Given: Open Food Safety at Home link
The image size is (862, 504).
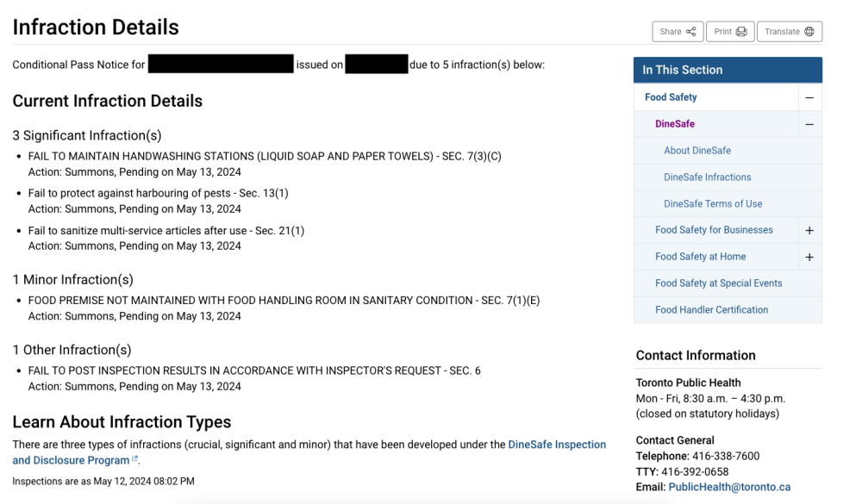Looking at the screenshot, I should (x=701, y=257).
